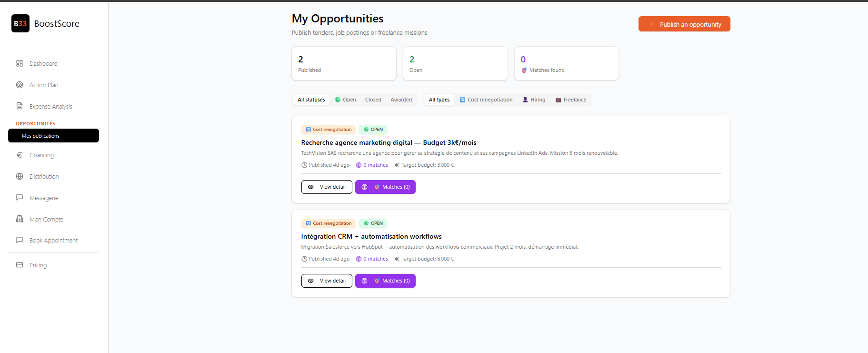Image resolution: width=868 pixels, height=353 pixels.
Task: Open Mes publications in sidebar
Action: click(53, 136)
